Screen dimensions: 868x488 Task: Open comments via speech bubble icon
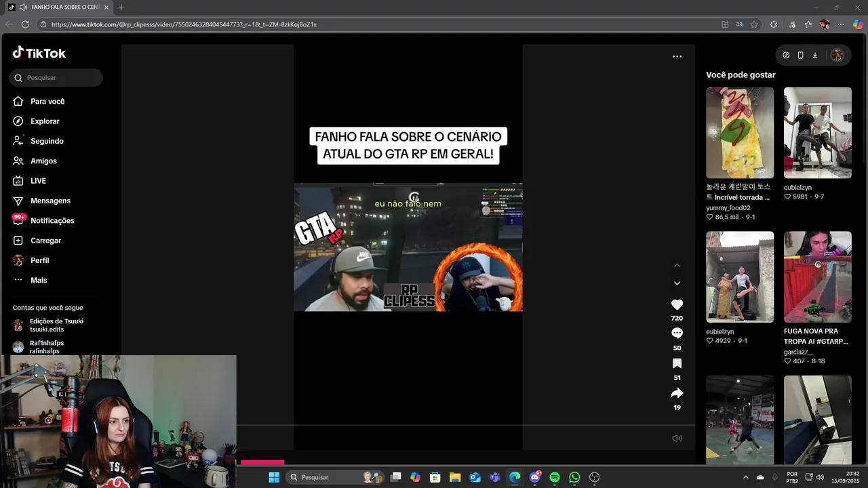point(677,333)
